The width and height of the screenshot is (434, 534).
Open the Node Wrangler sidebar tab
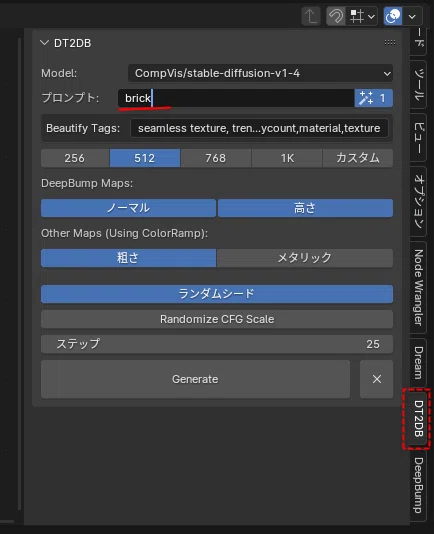419,287
